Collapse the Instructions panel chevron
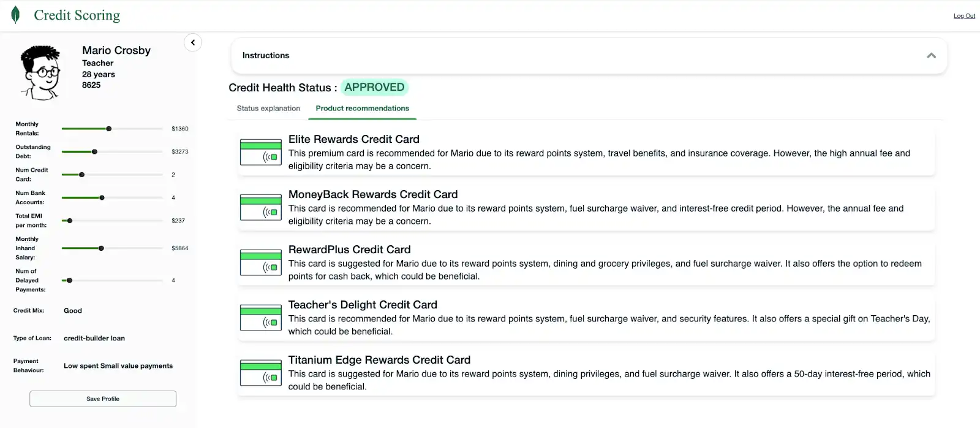 click(x=931, y=55)
